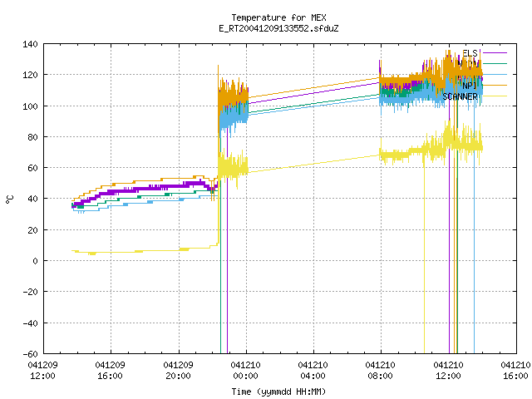This screenshot has height=399, width=532.
Task: Click the light blue legend line sample
Action: pyautogui.click(x=495, y=75)
